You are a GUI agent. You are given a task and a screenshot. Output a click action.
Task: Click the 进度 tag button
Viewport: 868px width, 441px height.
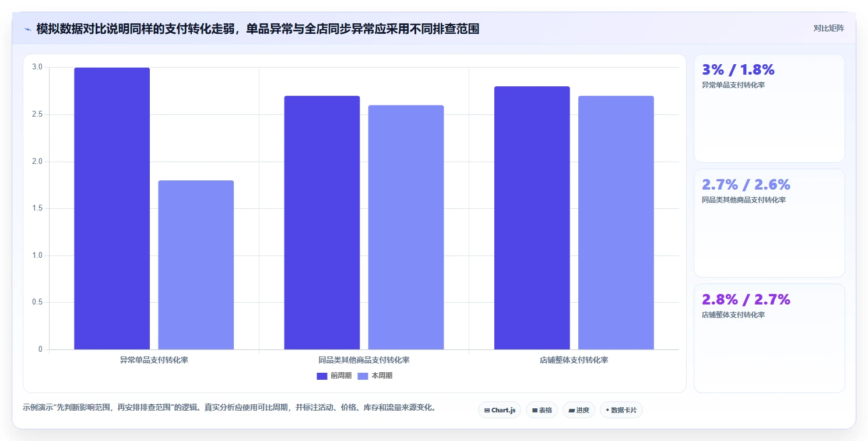point(579,410)
